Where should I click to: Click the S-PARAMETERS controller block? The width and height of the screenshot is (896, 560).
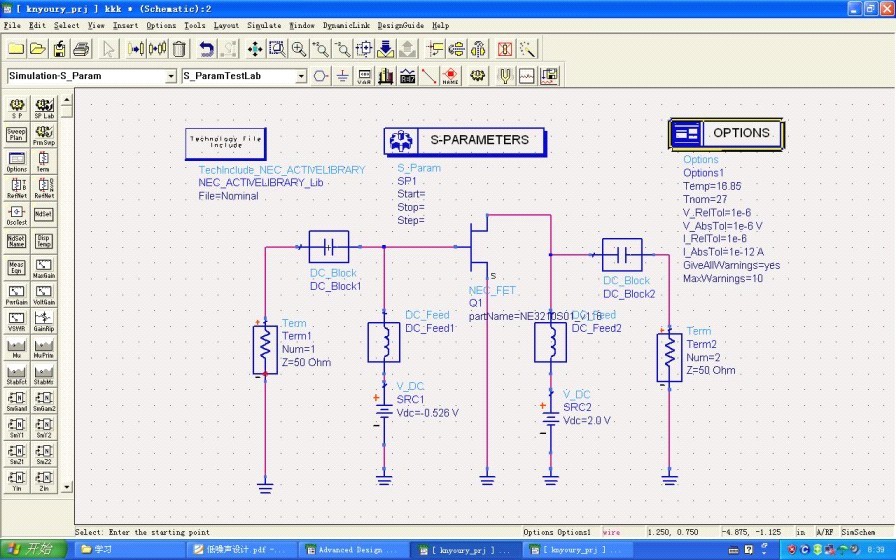(465, 141)
